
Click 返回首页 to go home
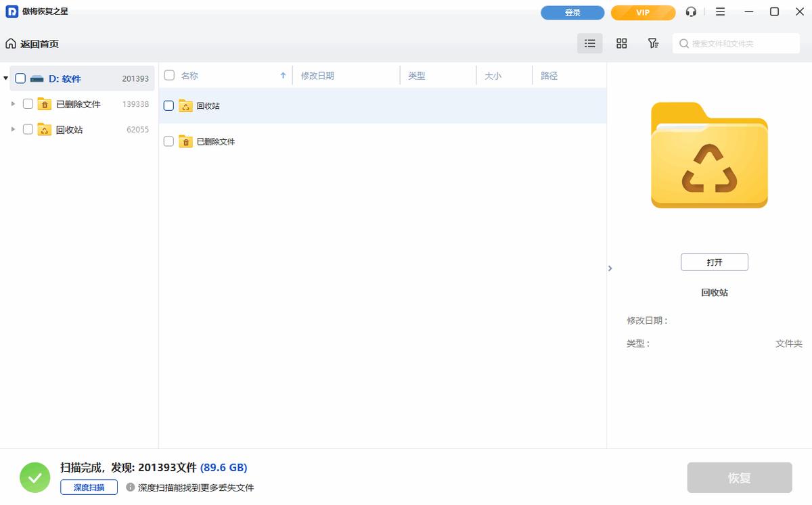pos(39,44)
